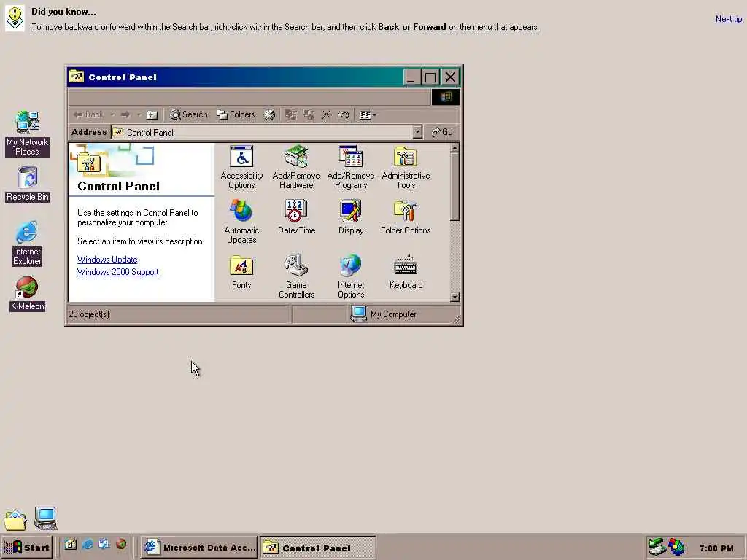Toggle the Folders pane button
Viewport: 747px width, 560px height.
(236, 114)
